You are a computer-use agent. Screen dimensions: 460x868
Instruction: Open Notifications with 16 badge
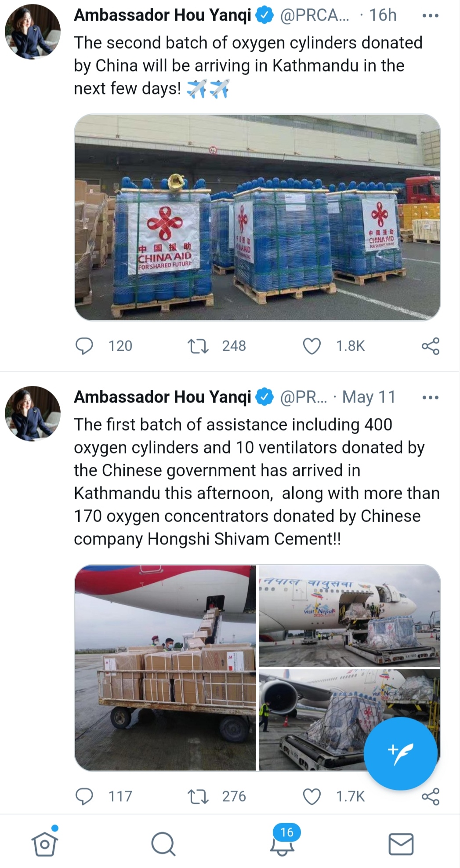pyautogui.click(x=283, y=844)
